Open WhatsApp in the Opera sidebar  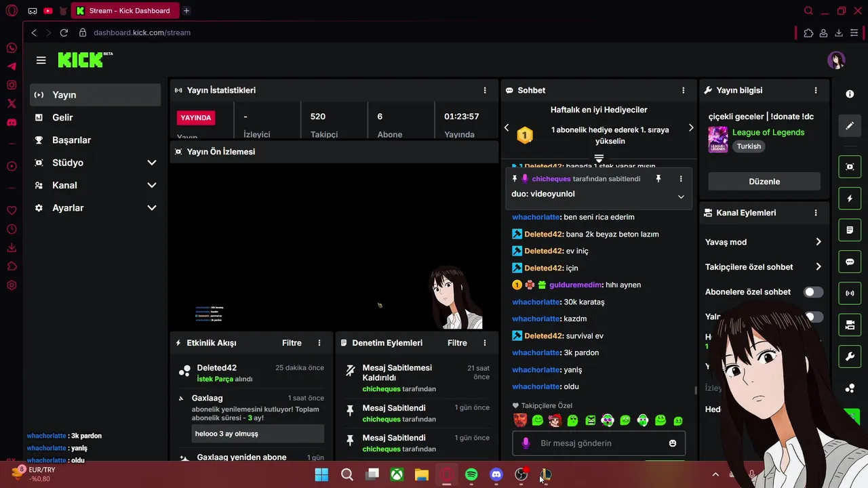point(12,48)
